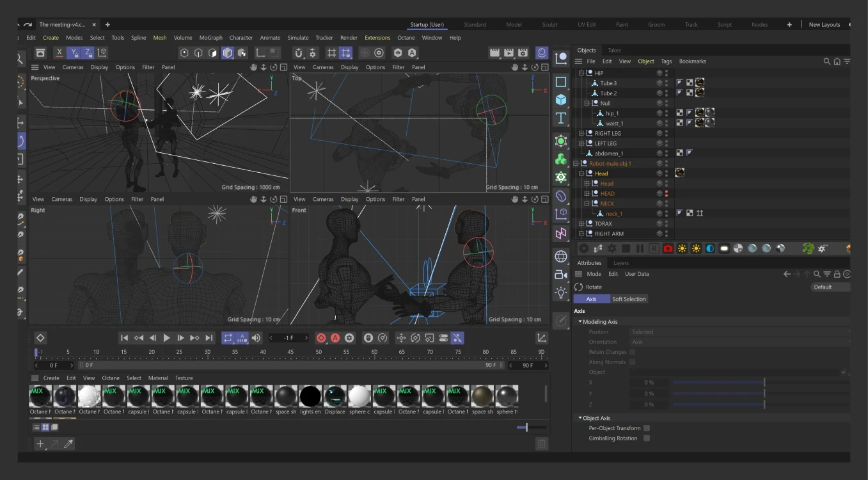Select the white 'sphere c' material thumbnail
Screen dimensions: 868x480
(x=359, y=397)
